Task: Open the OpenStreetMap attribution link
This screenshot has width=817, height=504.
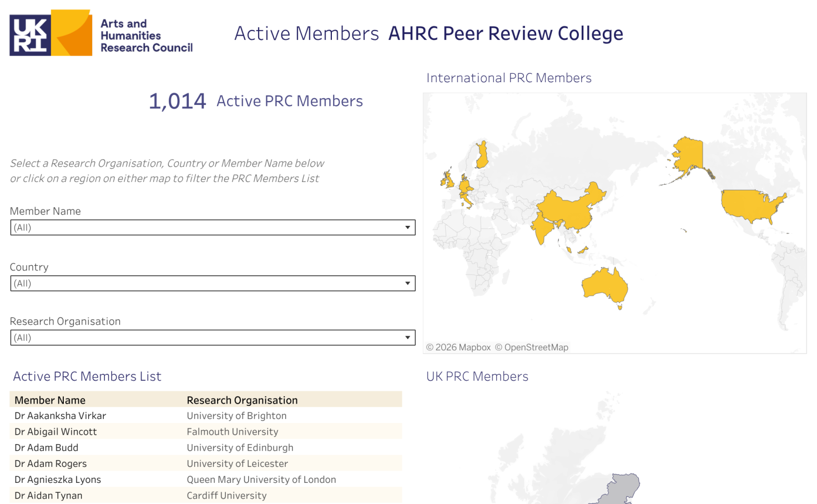Action: click(531, 347)
